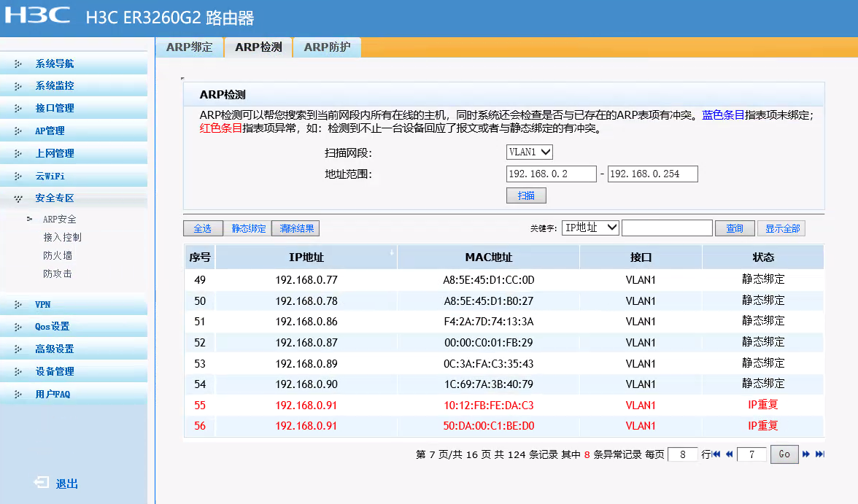Click the arrow icon beside 接口管理
This screenshot has height=504, width=858.
(x=18, y=109)
